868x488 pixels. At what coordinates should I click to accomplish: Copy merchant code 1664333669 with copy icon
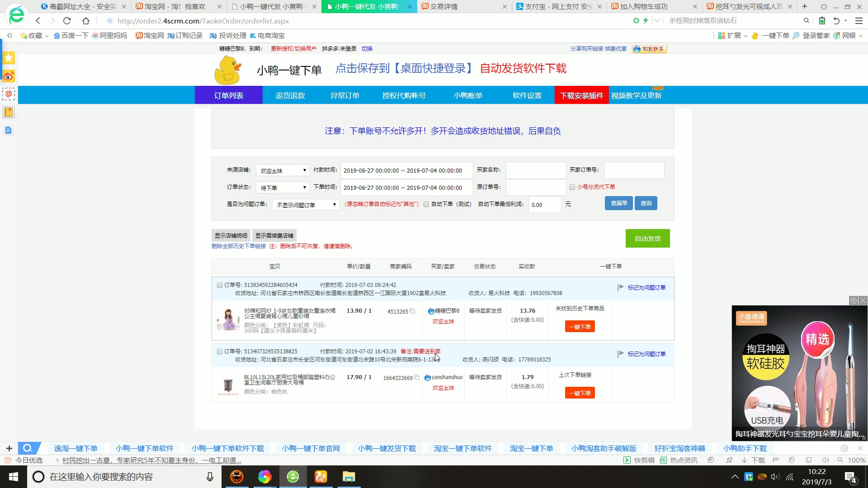(x=417, y=377)
